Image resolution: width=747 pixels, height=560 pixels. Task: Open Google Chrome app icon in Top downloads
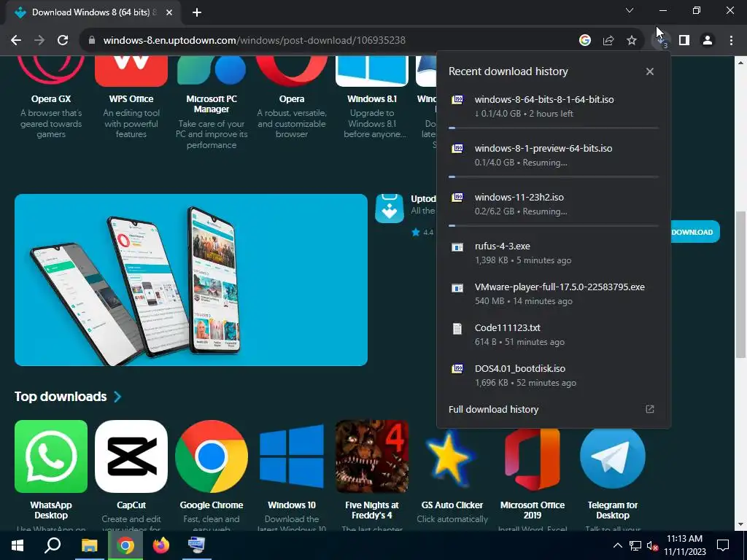click(x=212, y=456)
